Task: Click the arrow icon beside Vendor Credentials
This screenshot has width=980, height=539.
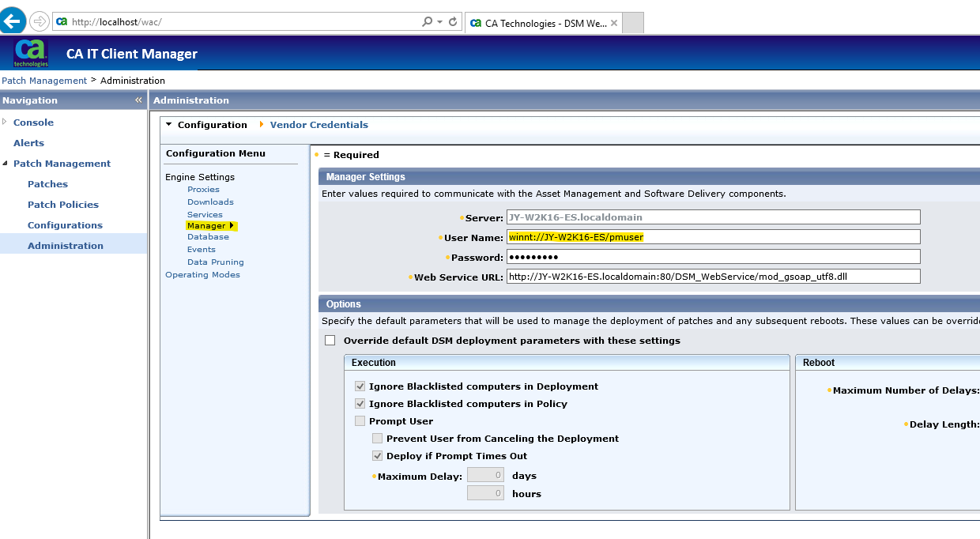Action: click(262, 125)
